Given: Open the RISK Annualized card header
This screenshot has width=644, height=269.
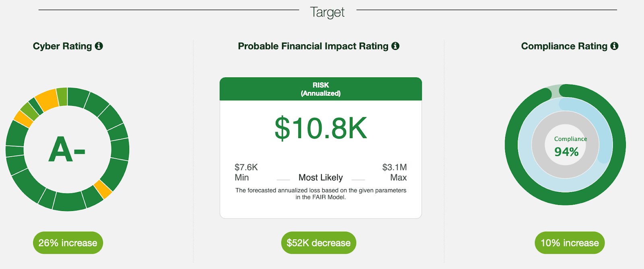Looking at the screenshot, I should [x=320, y=89].
